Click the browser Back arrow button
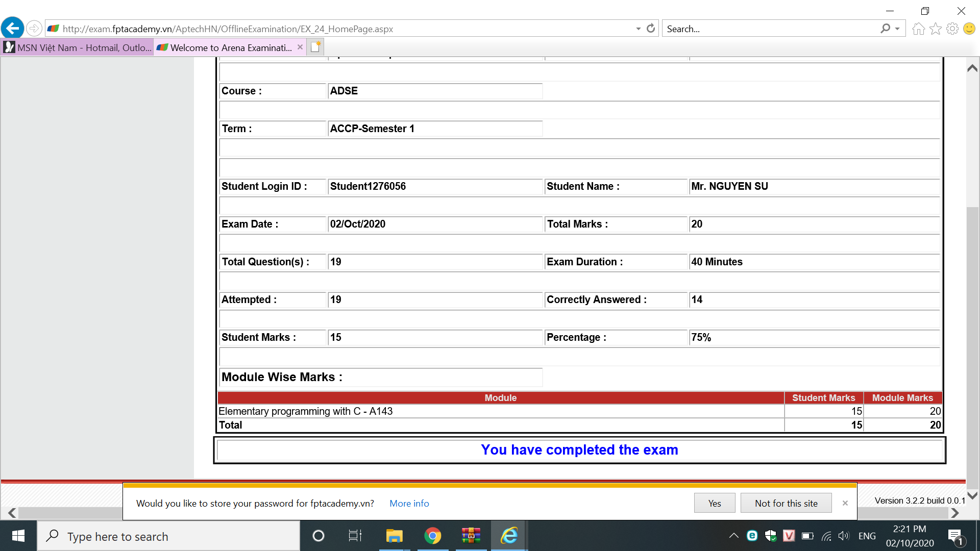Viewport: 980px width, 551px height. coord(13,28)
